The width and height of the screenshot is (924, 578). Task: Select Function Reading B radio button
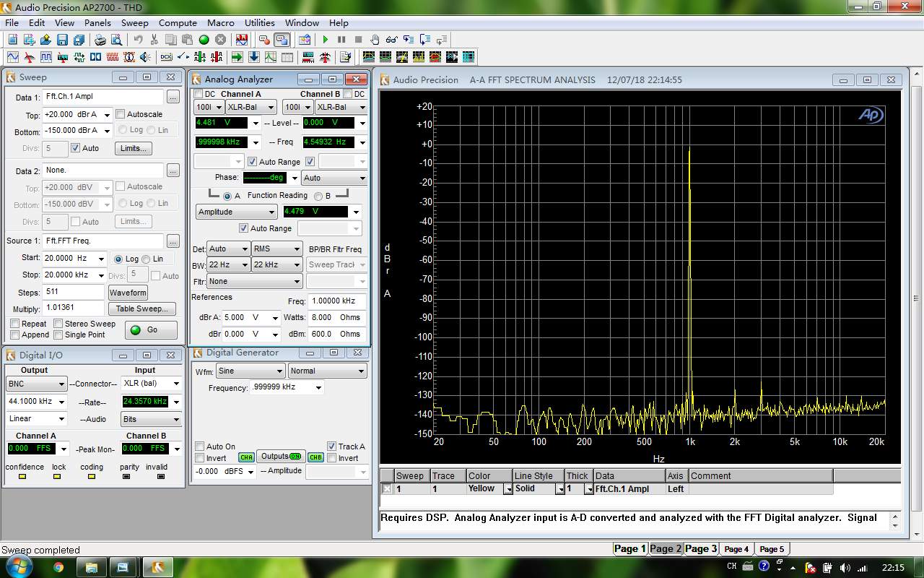click(318, 196)
